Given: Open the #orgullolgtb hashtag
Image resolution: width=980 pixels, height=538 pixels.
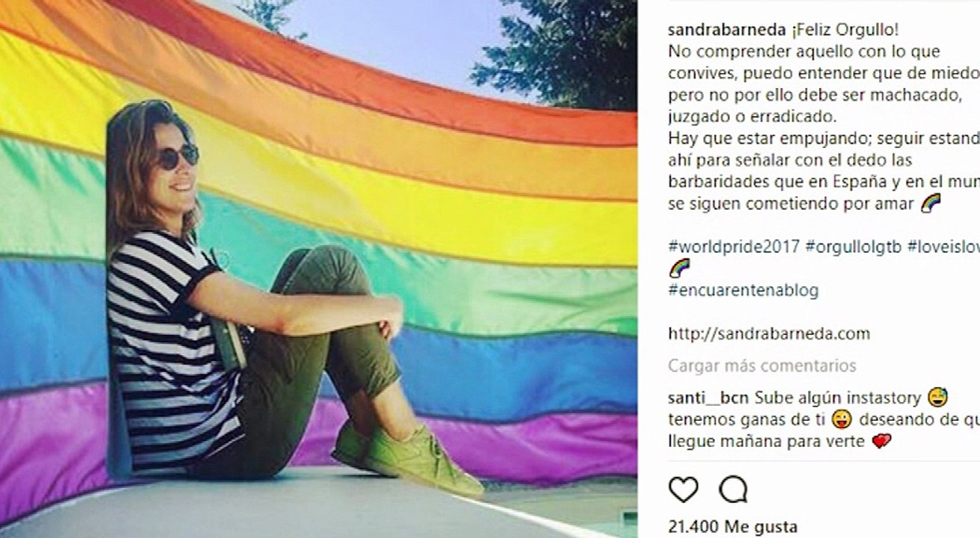Looking at the screenshot, I should point(854,246).
